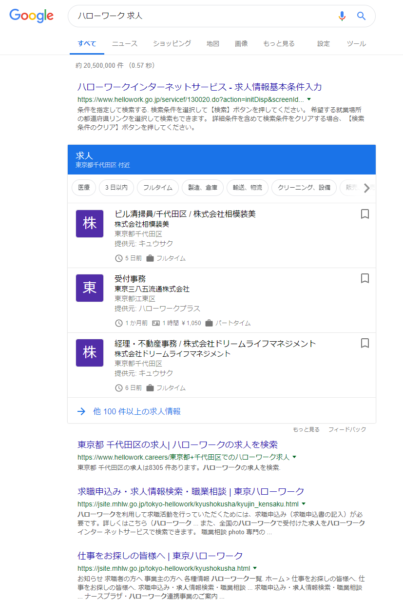Click 東京都江東区 location text
Screen dimensions: 403x600
pyautogui.click(x=135, y=298)
